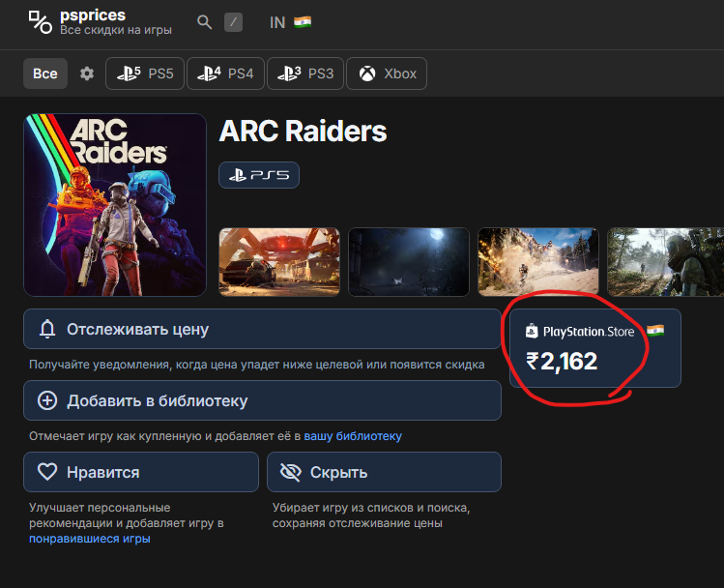Click the Xbox logo icon

367,73
